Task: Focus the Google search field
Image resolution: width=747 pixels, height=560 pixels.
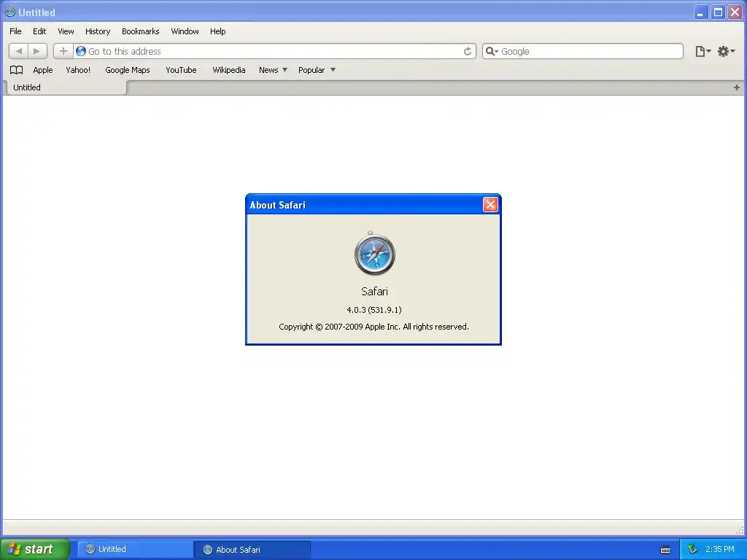Action: click(583, 51)
